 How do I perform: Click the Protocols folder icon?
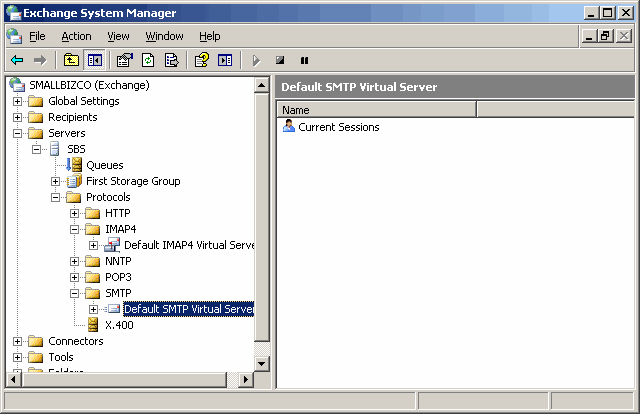(x=74, y=197)
